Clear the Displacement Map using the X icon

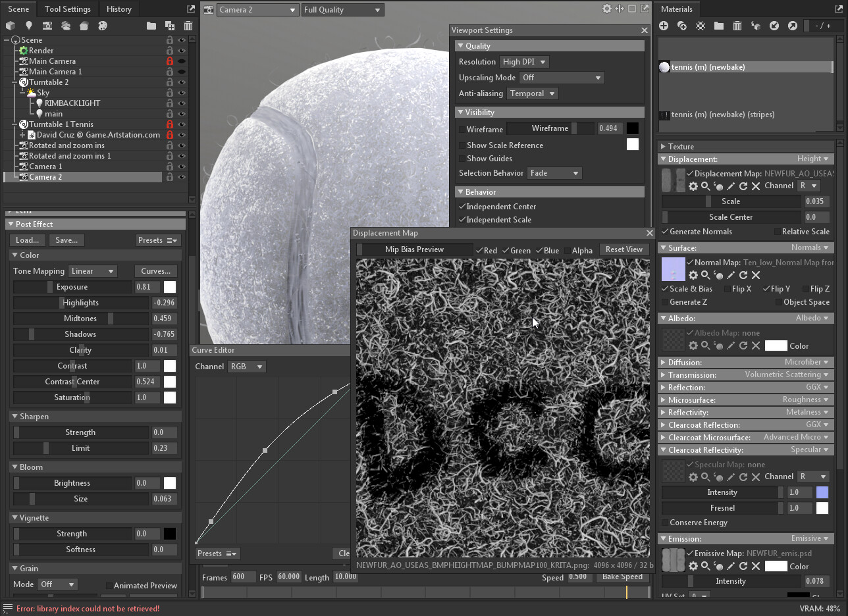[756, 186]
